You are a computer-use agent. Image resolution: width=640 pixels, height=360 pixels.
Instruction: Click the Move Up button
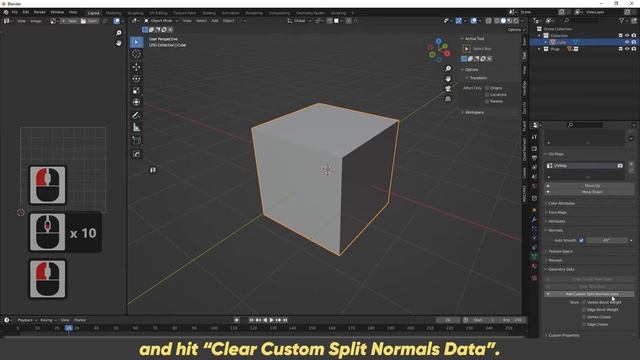tap(589, 186)
